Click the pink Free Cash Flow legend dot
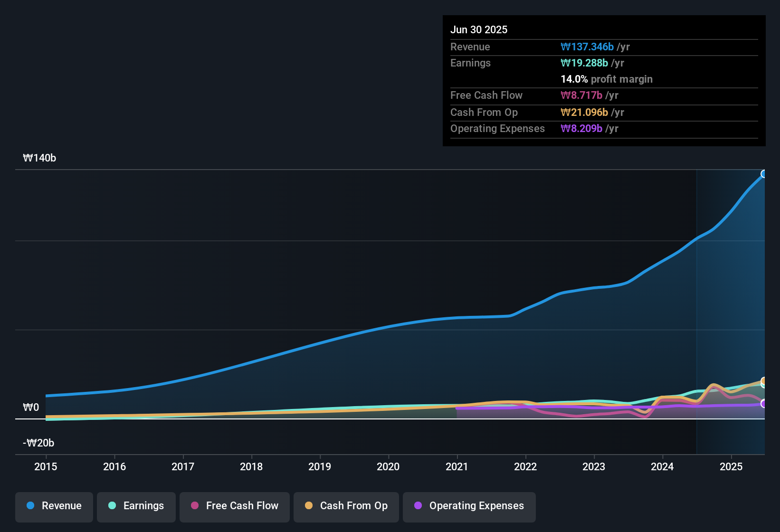 (x=194, y=506)
